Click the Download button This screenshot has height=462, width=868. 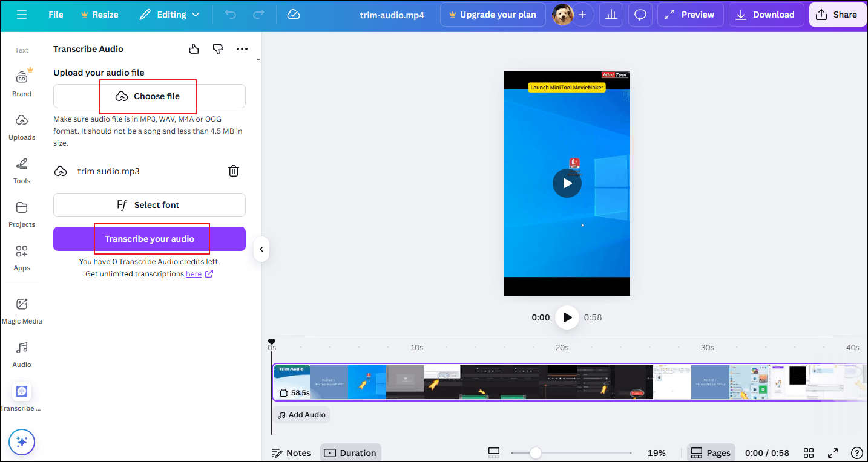(x=765, y=15)
